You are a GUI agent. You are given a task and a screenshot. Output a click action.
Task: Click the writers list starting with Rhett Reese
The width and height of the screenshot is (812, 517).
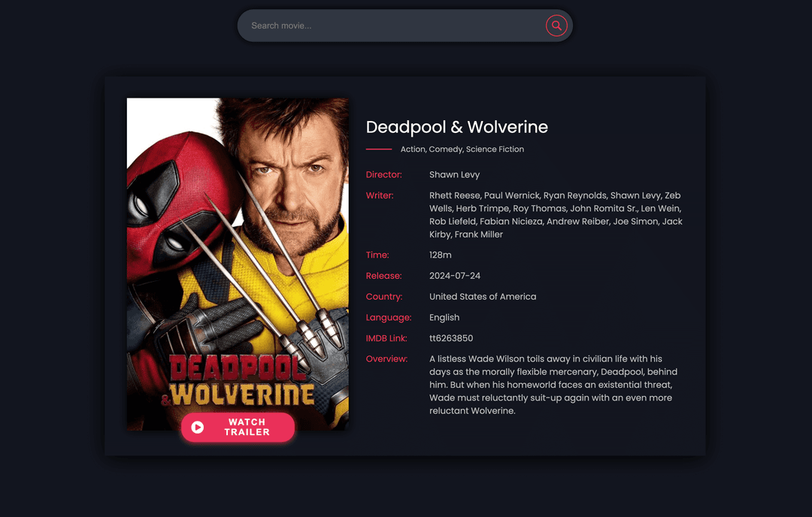(x=556, y=215)
